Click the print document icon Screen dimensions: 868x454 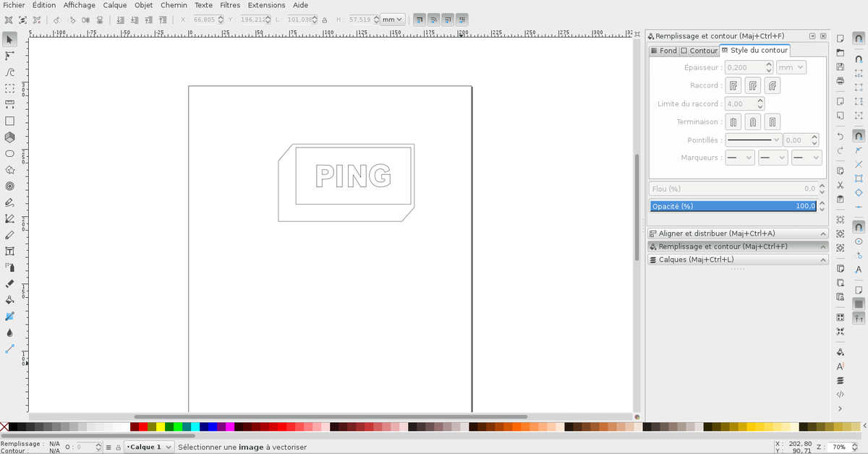(840, 81)
